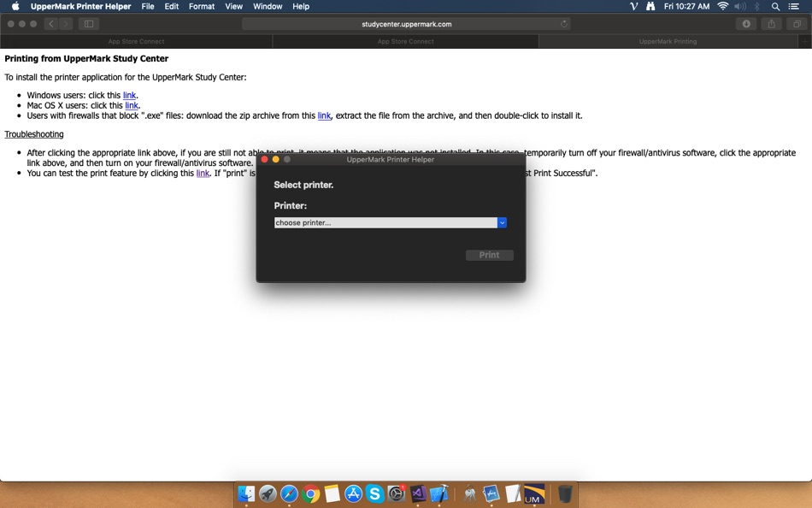Open the Window menu
Image resolution: width=812 pixels, height=508 pixels.
point(268,6)
